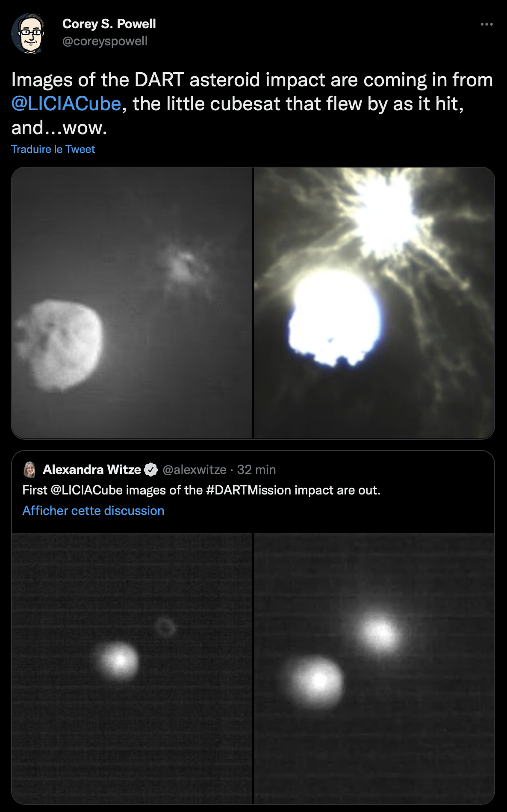The height and width of the screenshot is (812, 507).
Task: Click Afficher cette discussion link
Action: (93, 511)
